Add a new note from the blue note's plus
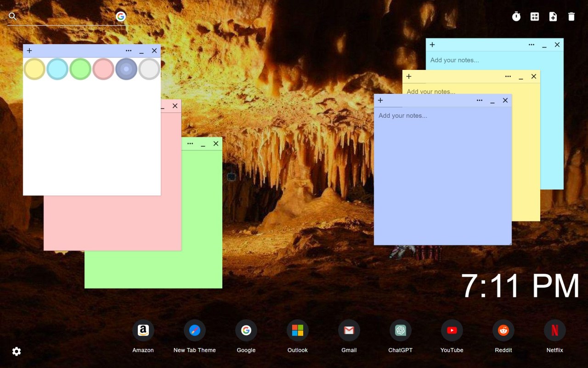The width and height of the screenshot is (588, 368). point(380,100)
